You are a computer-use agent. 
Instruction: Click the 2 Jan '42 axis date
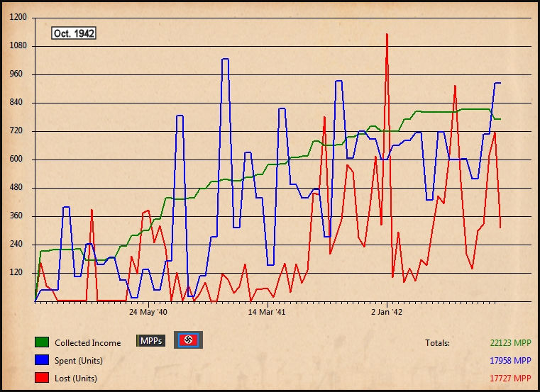coord(387,311)
